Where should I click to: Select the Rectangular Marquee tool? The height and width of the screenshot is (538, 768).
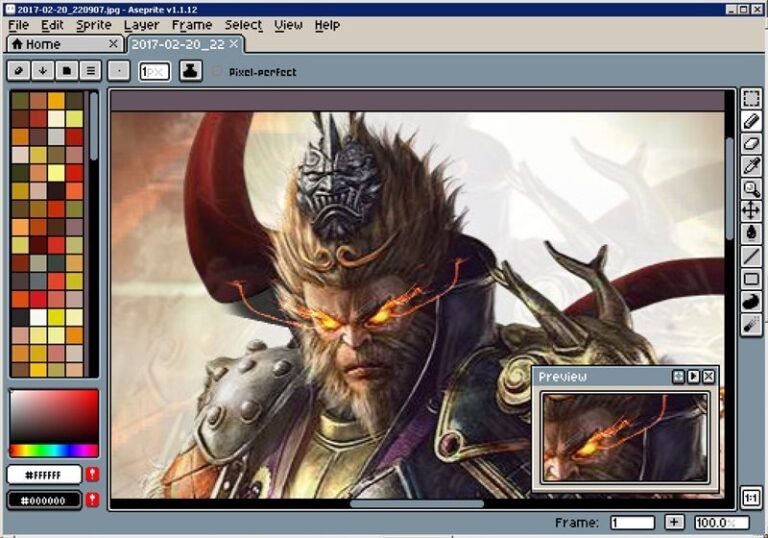751,98
